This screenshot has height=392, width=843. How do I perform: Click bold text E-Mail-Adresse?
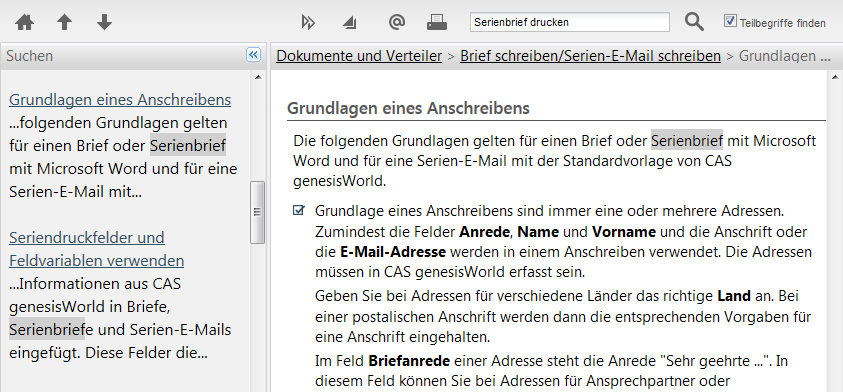pos(393,252)
